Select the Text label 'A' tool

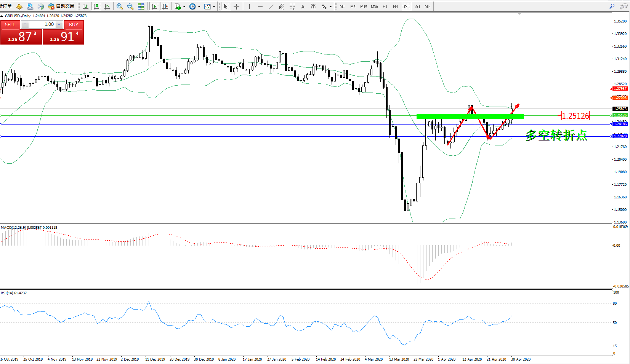pos(303,6)
